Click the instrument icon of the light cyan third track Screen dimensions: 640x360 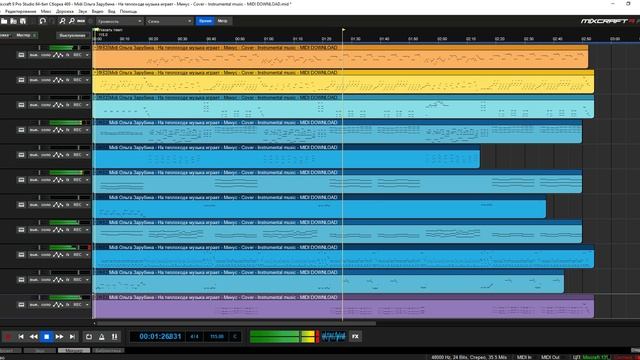click(21, 105)
